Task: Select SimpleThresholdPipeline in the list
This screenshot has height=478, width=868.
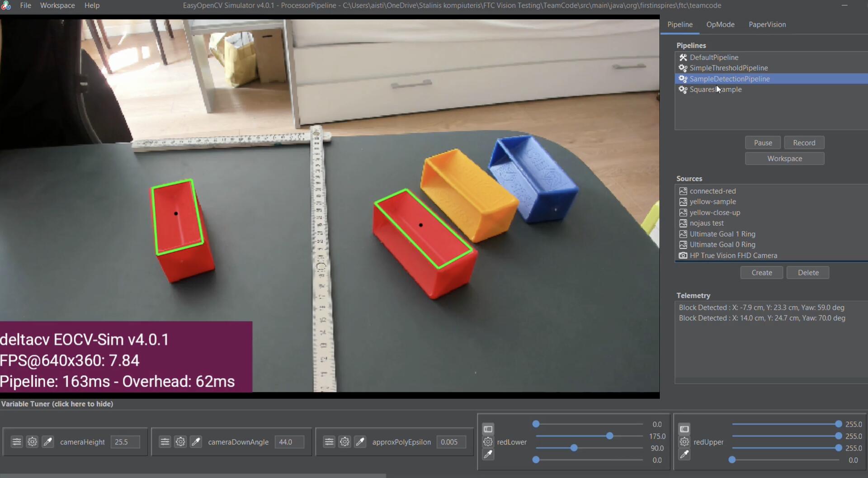Action: (771, 68)
